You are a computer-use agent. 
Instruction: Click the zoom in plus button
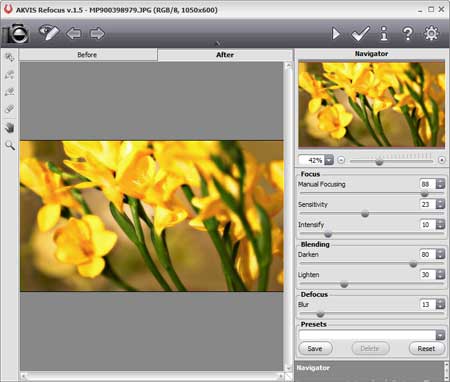442,160
